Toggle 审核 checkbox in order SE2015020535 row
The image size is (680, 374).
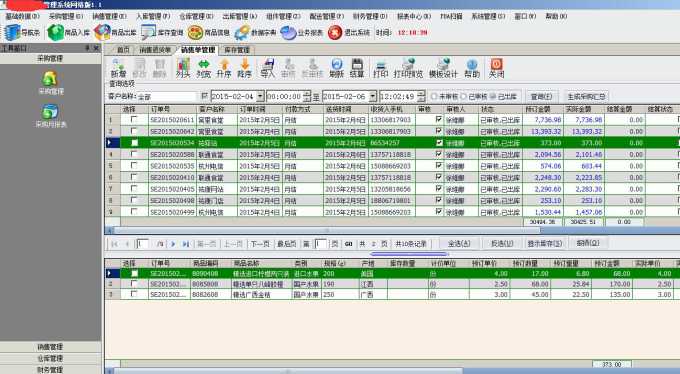439,166
